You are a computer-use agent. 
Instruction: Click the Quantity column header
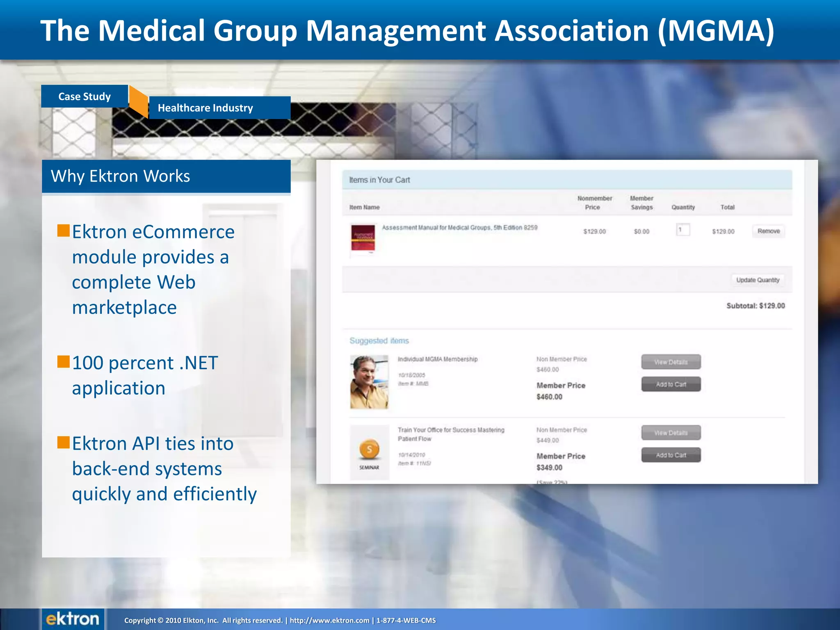[683, 207]
